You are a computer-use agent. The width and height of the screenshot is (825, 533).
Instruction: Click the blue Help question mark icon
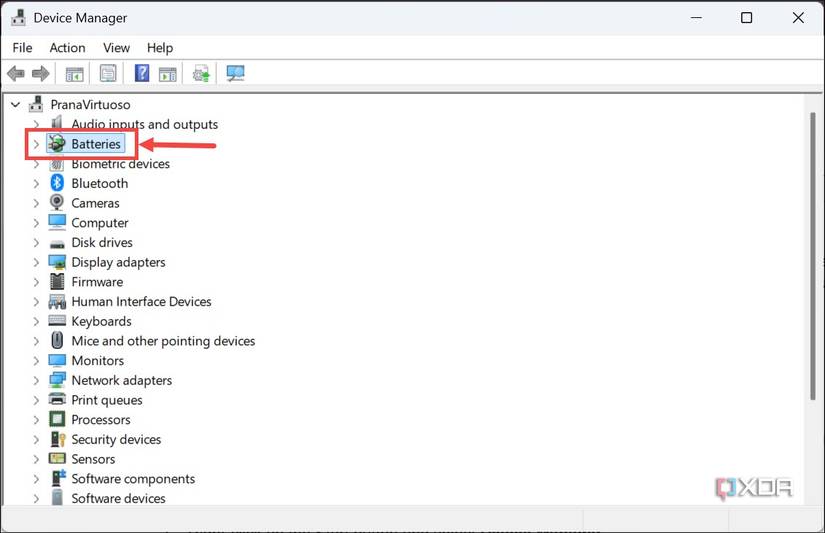142,73
